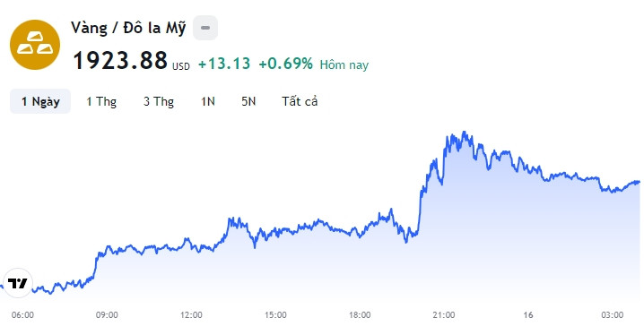
Task: Click the 1923.88 price value
Action: 120,61
